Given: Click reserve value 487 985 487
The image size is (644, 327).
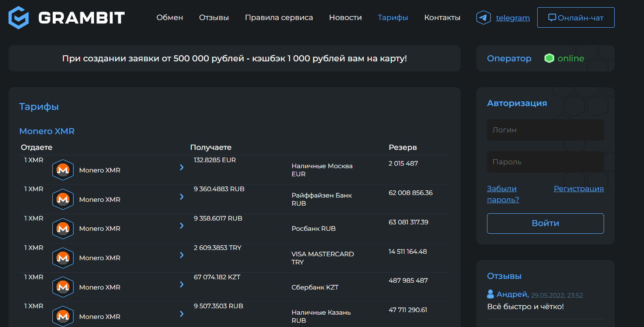Looking at the screenshot, I should coord(408,281).
